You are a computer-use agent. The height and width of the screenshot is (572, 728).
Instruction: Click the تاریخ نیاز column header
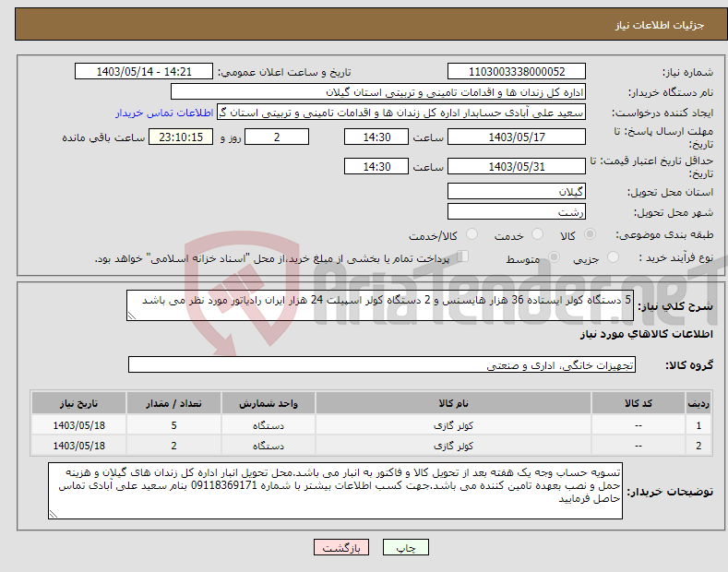(79, 403)
